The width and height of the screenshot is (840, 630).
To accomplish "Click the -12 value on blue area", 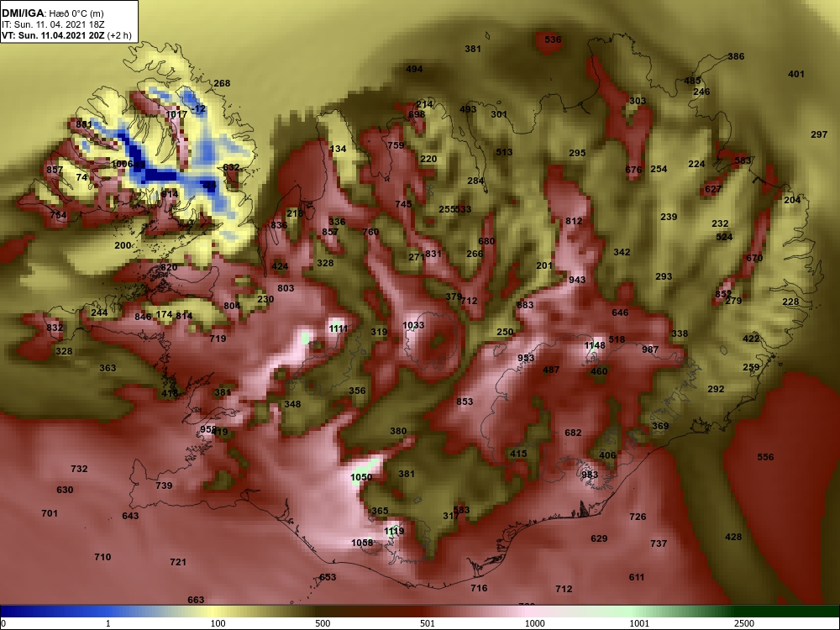I will pyautogui.click(x=198, y=108).
